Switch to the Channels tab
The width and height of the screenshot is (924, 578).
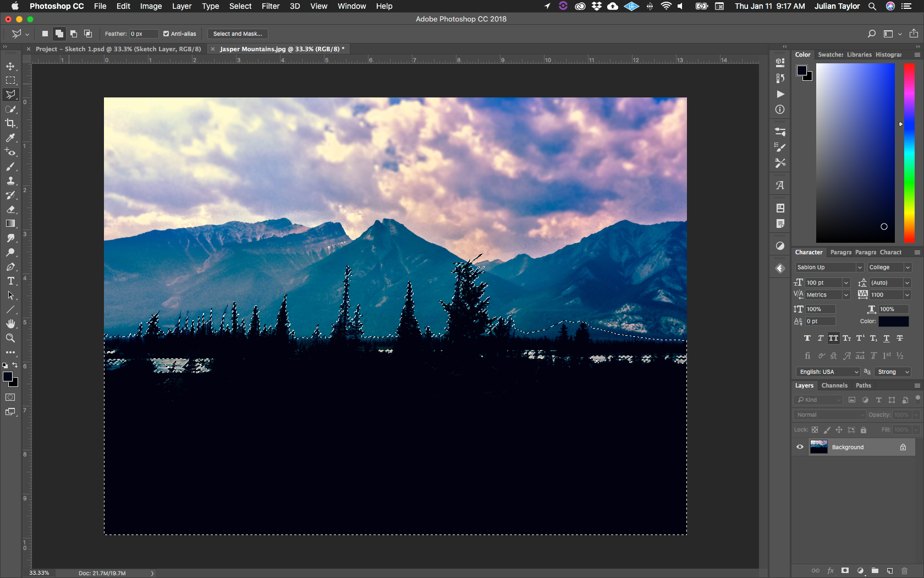(x=834, y=385)
